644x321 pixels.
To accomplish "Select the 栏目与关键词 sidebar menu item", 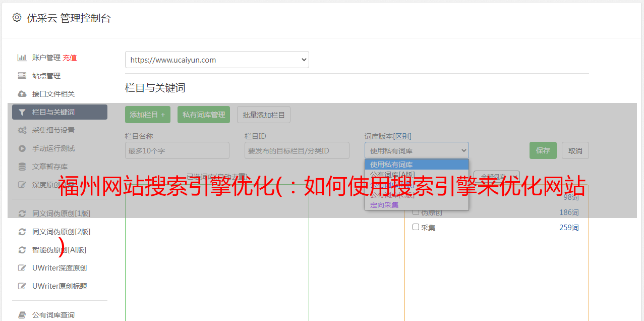I will pos(60,112).
